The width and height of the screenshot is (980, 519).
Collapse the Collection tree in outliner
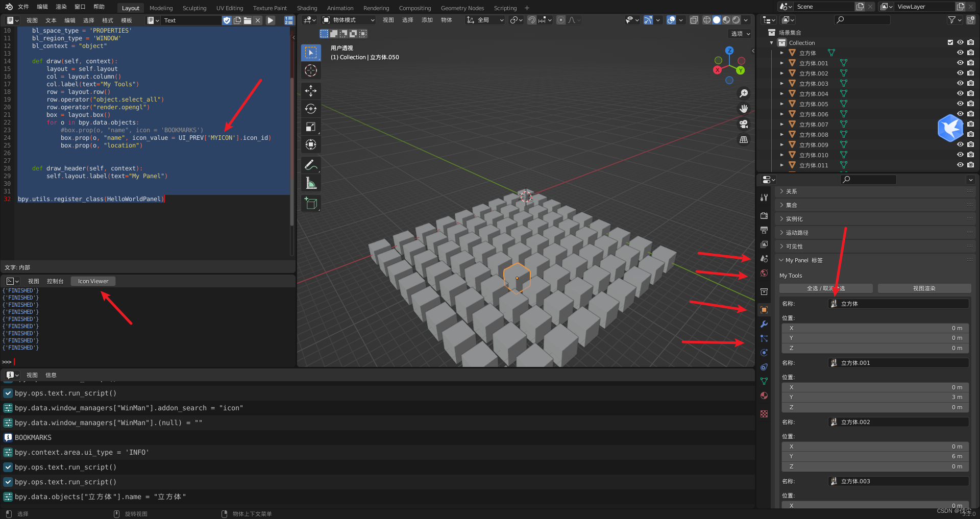tap(772, 43)
